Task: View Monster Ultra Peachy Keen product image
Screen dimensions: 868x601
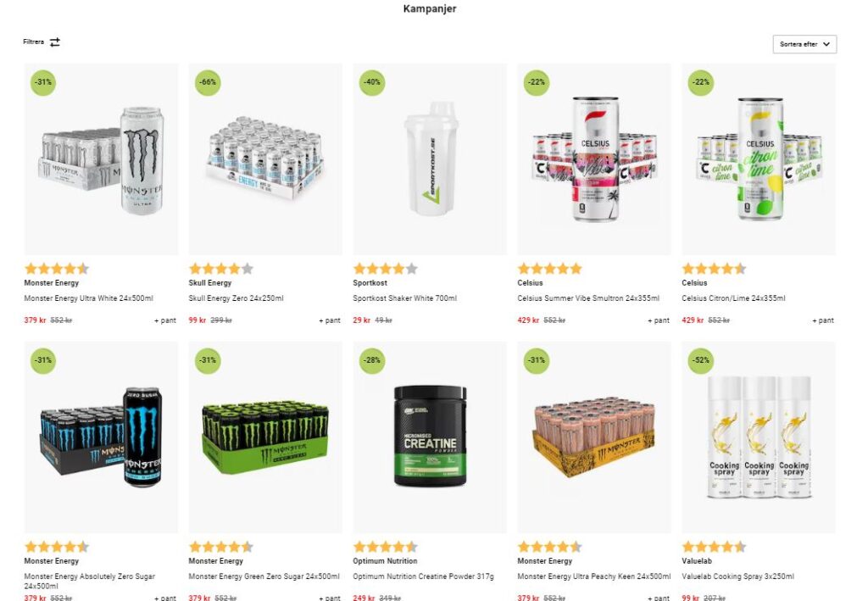Action: pyautogui.click(x=594, y=437)
